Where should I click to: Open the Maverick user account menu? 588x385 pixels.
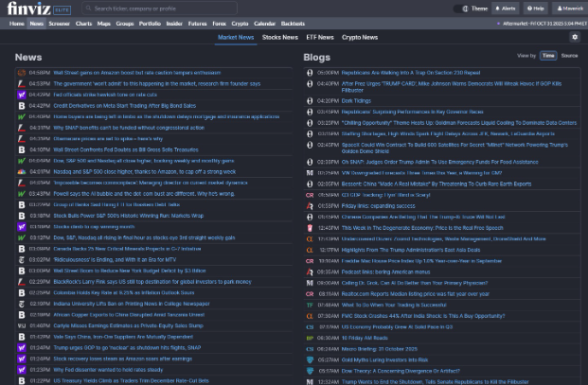(568, 9)
